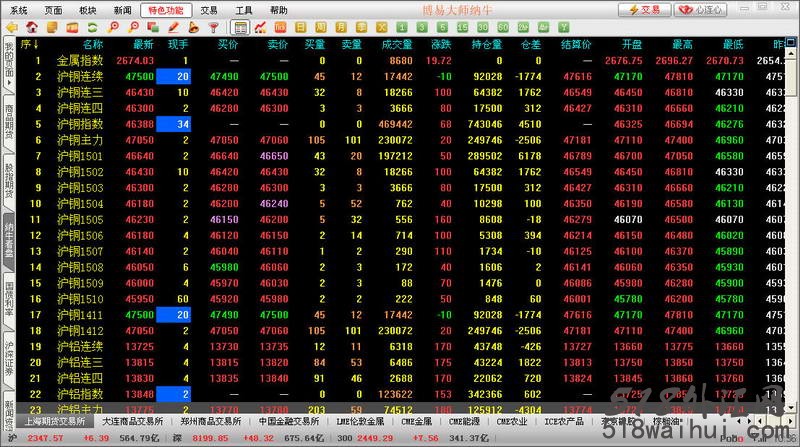Click the red panel layout icon
Image resolution: width=800 pixels, height=447 pixels.
pos(72,28)
